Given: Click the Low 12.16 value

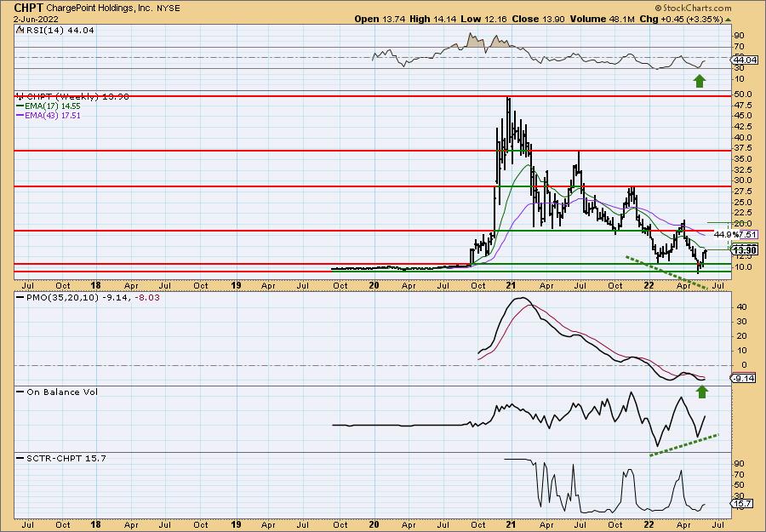Looking at the screenshot, I should pyautogui.click(x=483, y=19).
